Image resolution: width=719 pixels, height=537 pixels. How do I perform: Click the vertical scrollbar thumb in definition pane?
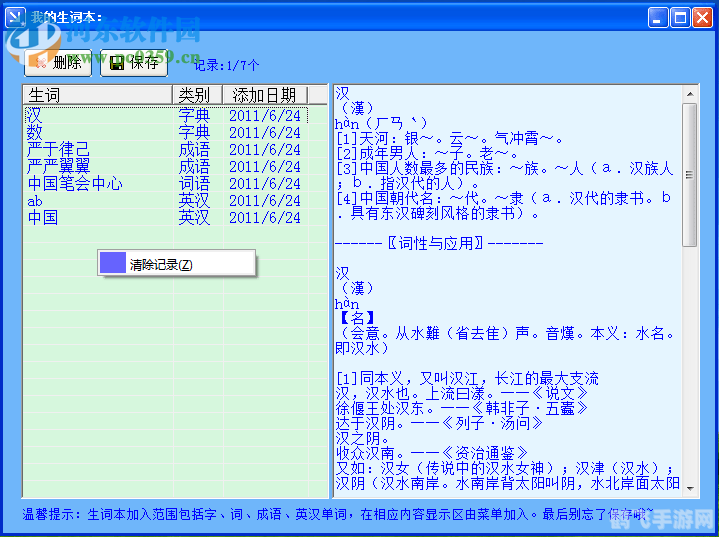[690, 175]
